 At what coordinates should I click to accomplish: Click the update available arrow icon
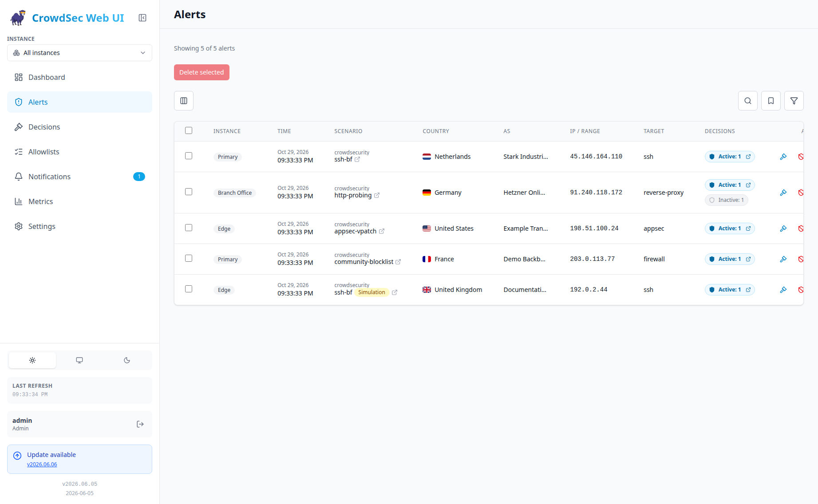click(17, 456)
